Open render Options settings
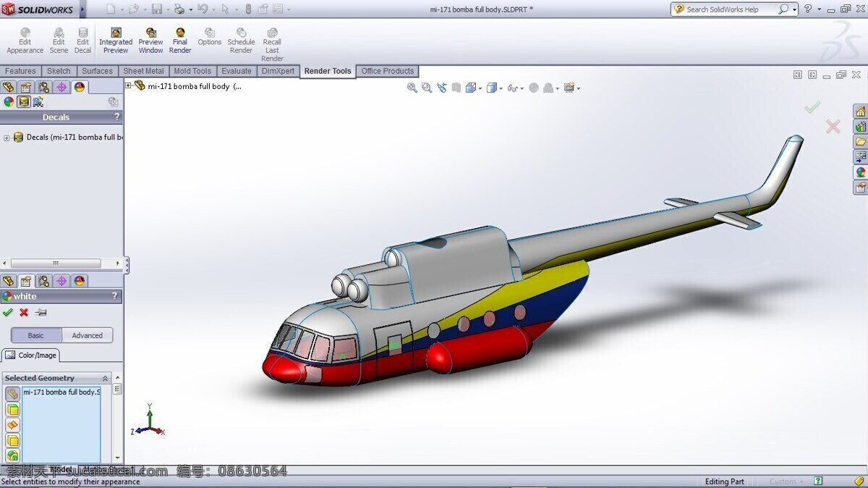The height and width of the screenshot is (488, 868). tap(209, 36)
